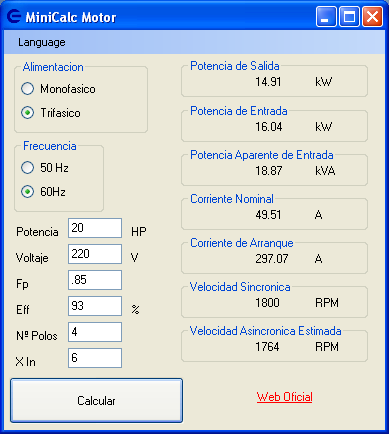Click into the Potencia HP field
389x434 pixels.
coord(95,228)
